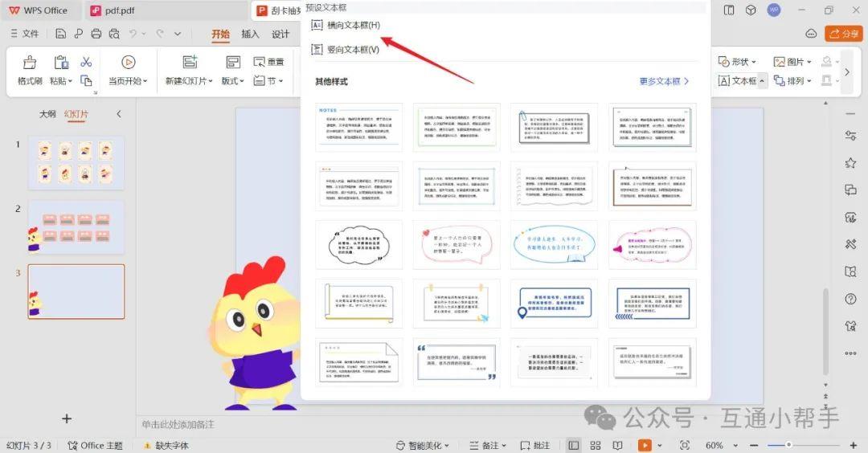Expand the Section (节) dropdown
The image size is (868, 453).
(x=280, y=81)
